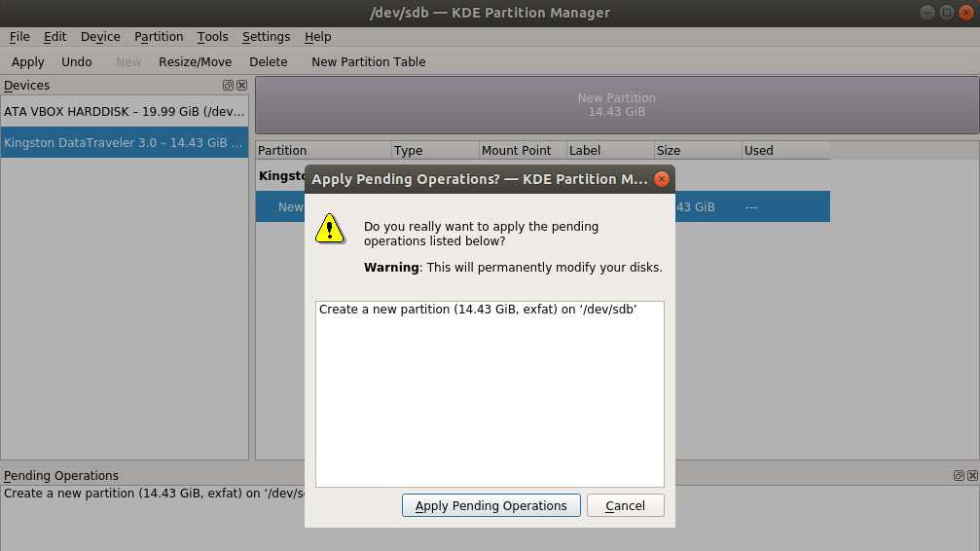Click Resize/Move in the toolbar
The height and width of the screenshot is (551, 980).
coord(195,62)
